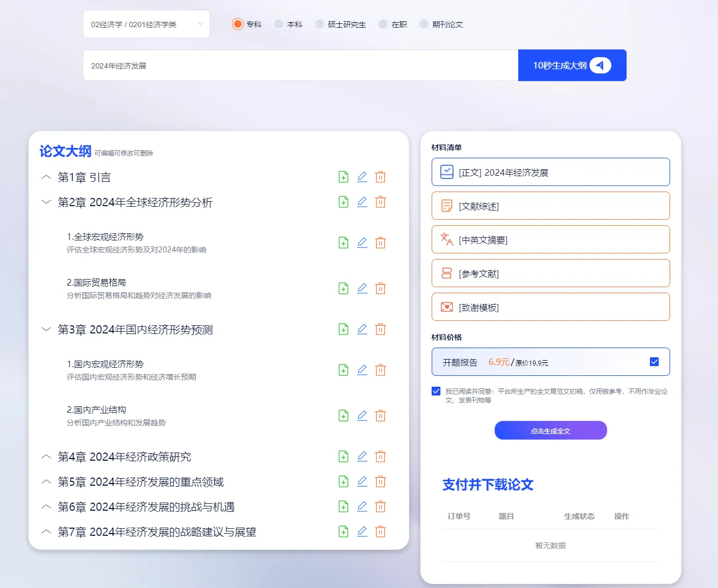Click the trash icon for 第7章 chapter
This screenshot has height=588, width=718.
pyautogui.click(x=381, y=531)
